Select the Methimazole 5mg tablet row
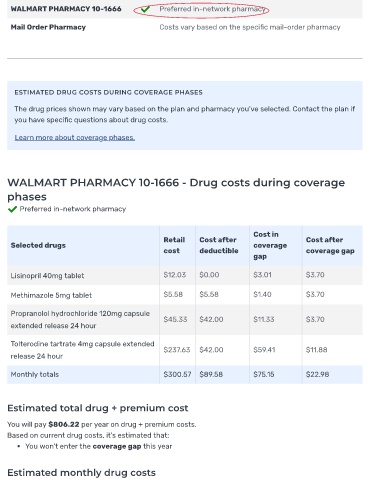370x480 pixels. click(185, 295)
